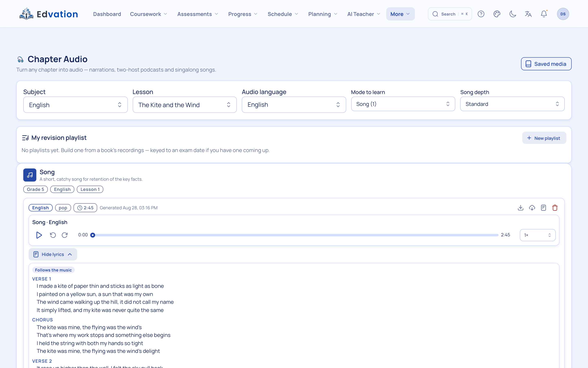This screenshot has width=588, height=368.
Task: Click the Follows the music badge
Action: click(x=53, y=270)
